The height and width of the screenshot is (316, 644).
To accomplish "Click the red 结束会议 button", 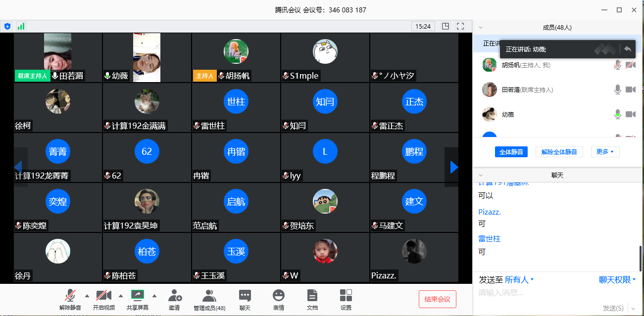I will [437, 299].
